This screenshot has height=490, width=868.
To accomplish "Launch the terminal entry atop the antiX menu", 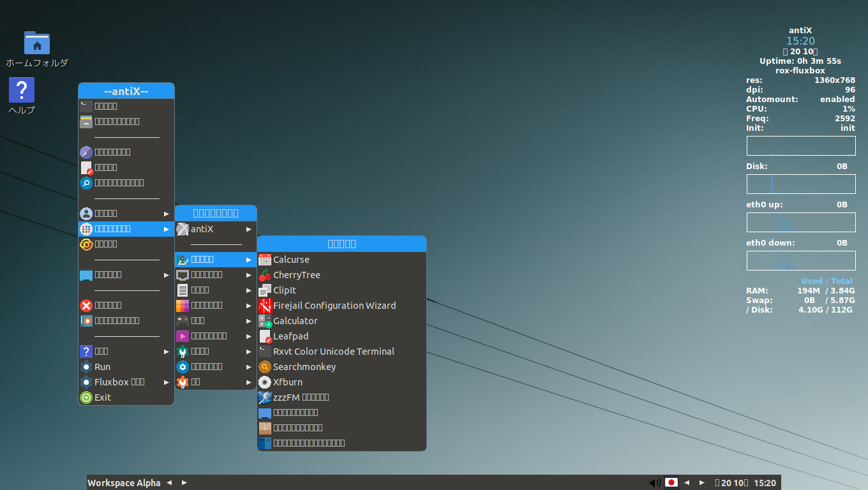I will (126, 107).
